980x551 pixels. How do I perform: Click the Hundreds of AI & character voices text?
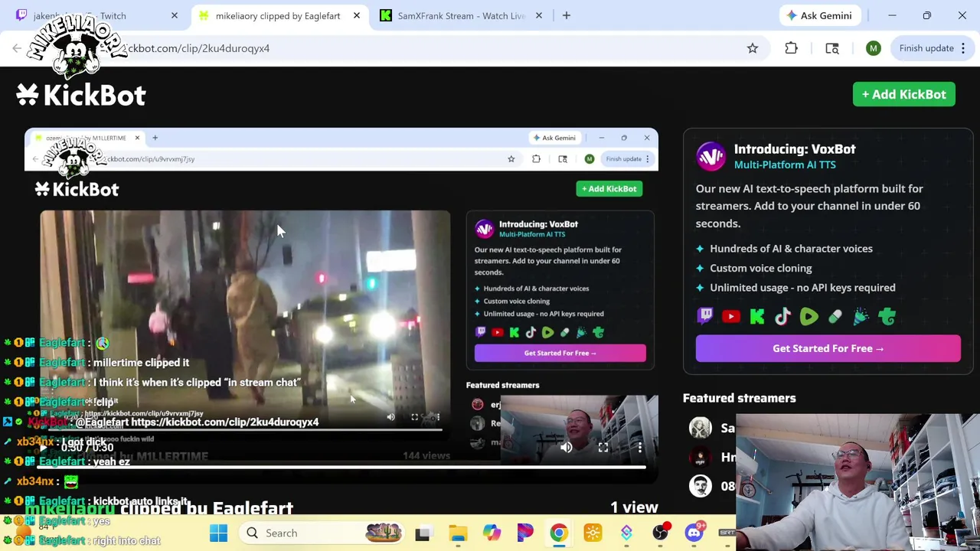pyautogui.click(x=791, y=249)
